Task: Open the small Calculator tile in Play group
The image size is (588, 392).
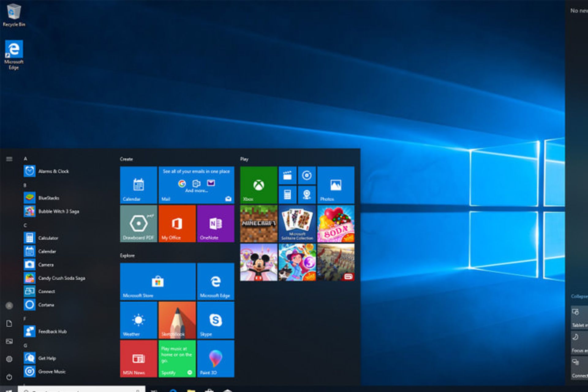Action: click(x=288, y=195)
